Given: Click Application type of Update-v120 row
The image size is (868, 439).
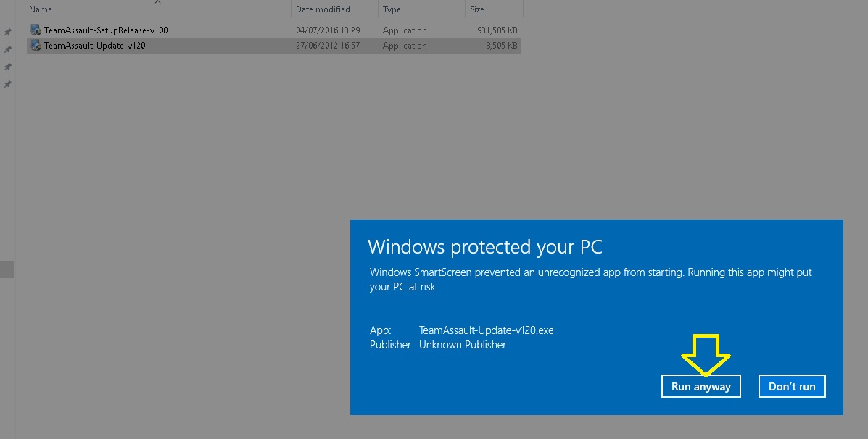Looking at the screenshot, I should tap(405, 46).
